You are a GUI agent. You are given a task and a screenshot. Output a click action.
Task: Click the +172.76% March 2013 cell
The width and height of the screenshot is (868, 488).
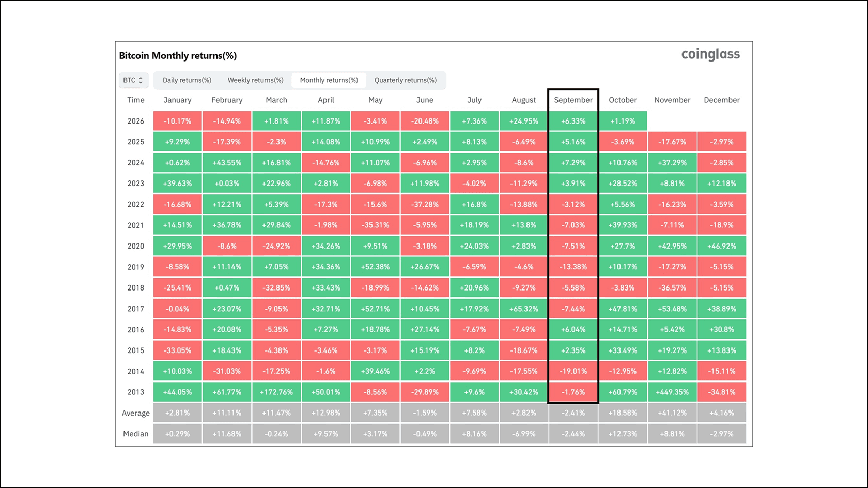click(276, 392)
